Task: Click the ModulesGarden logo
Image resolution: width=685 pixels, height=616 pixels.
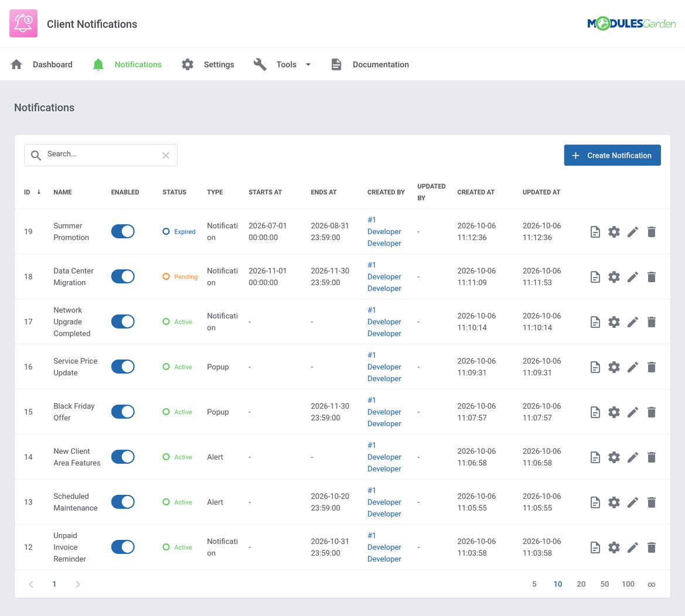Action: (631, 23)
